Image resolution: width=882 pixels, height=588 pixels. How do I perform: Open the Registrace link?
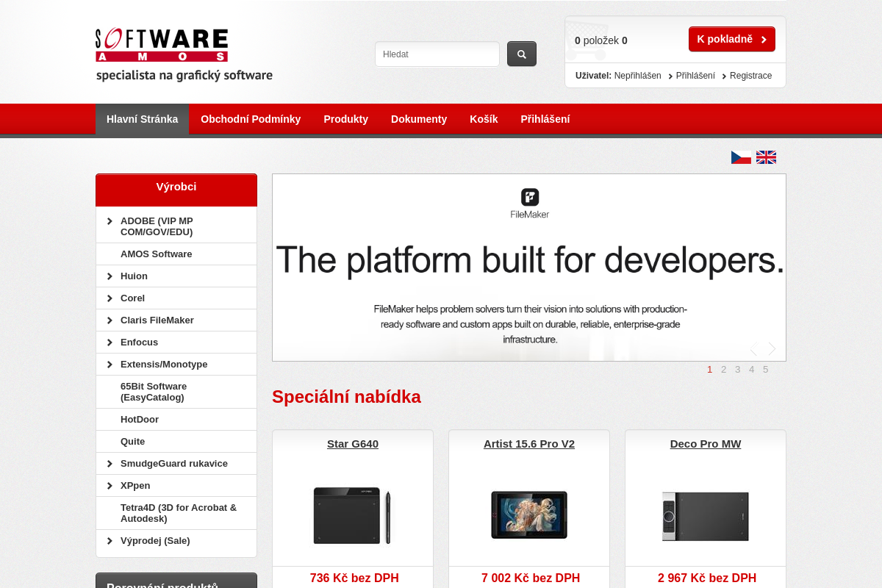750,76
